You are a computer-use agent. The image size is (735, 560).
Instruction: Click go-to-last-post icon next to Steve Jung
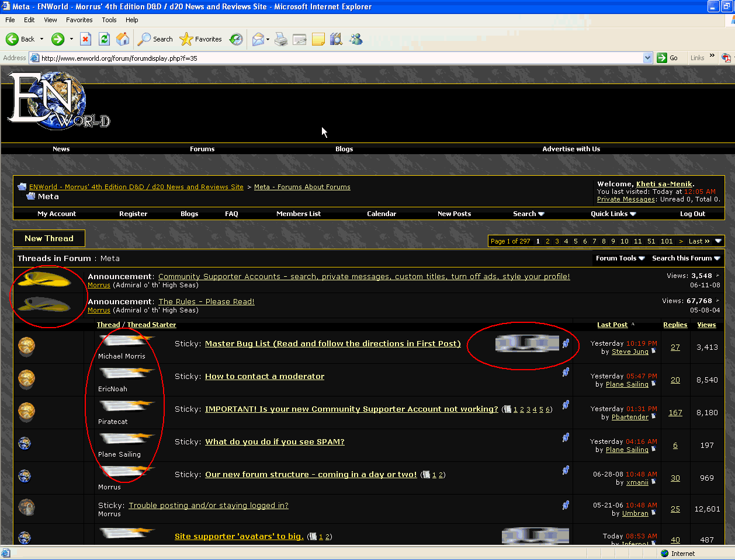(653, 352)
